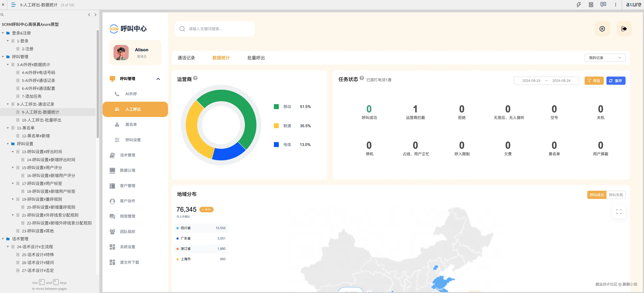Switch to the 通话记录 tab
Image resolution: width=644 pixels, height=293 pixels.
[186, 58]
